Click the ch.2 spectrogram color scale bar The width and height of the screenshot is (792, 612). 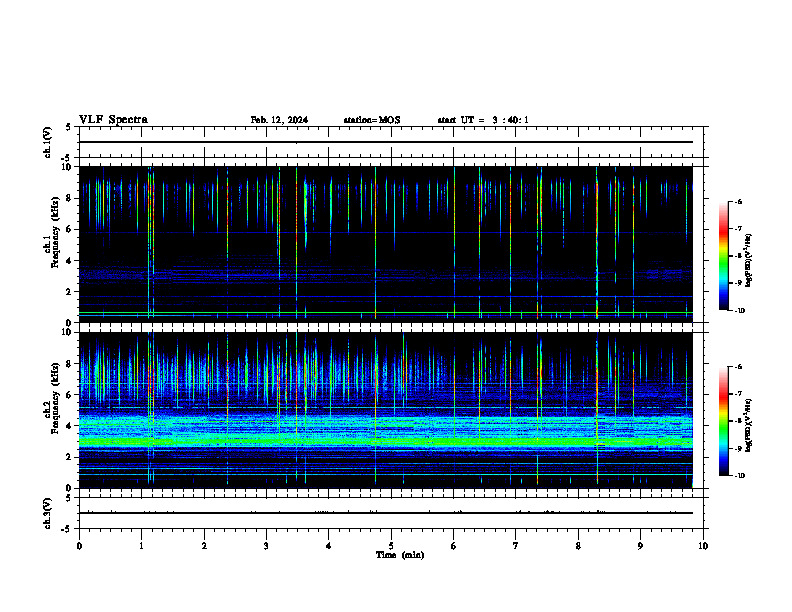tap(723, 421)
